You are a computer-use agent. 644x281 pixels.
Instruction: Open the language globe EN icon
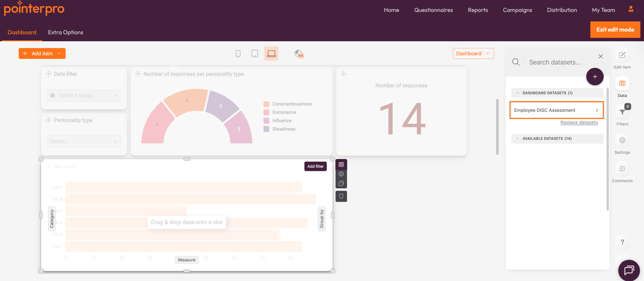tap(299, 54)
